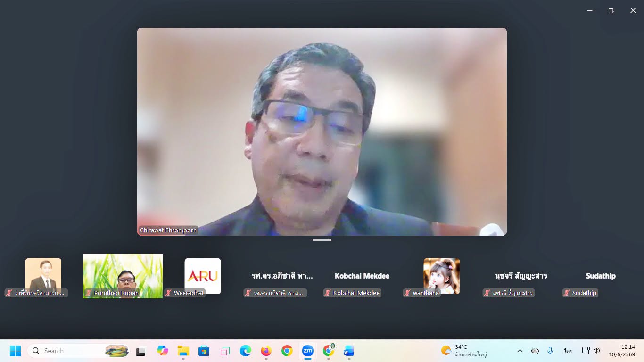644x362 pixels.
Task: Open the clock and date flyout
Action: tap(621, 351)
